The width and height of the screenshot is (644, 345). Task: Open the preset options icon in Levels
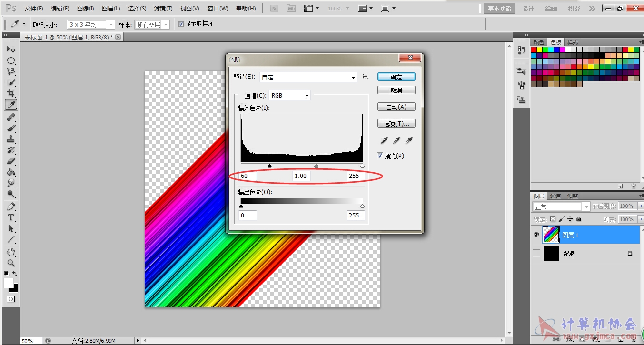point(366,77)
